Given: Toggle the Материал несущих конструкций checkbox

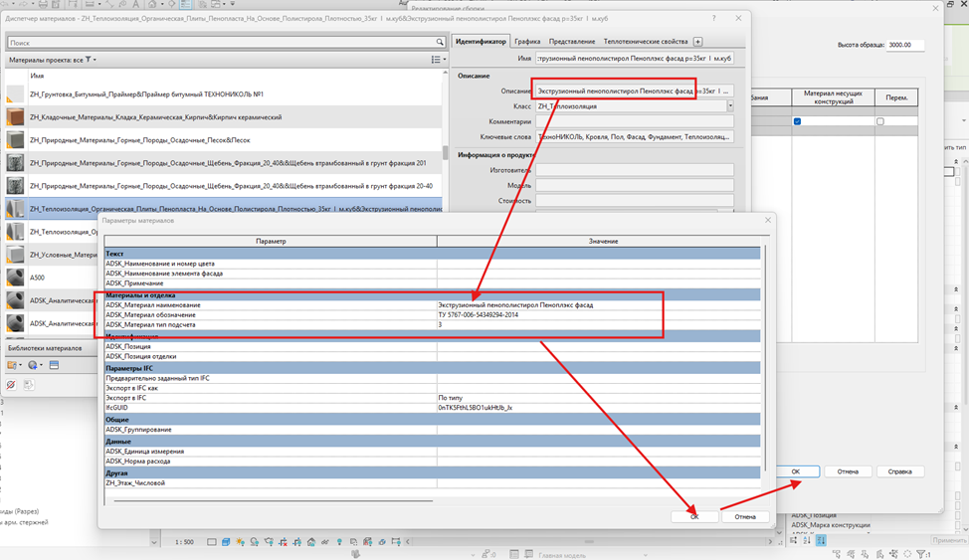Looking at the screenshot, I should coord(797,121).
